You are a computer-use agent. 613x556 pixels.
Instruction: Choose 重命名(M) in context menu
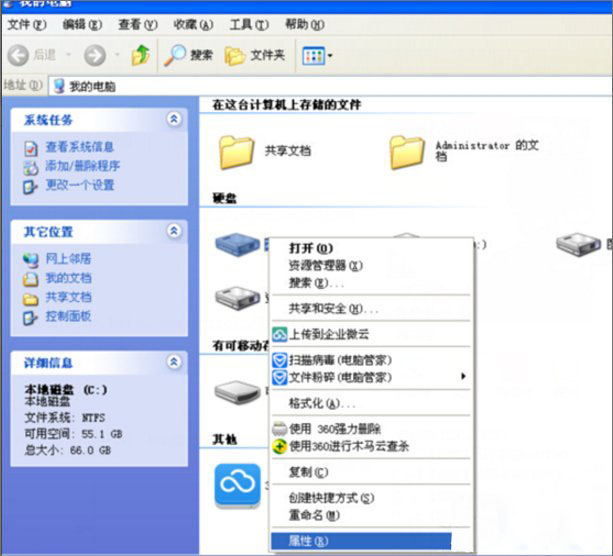coord(371,515)
